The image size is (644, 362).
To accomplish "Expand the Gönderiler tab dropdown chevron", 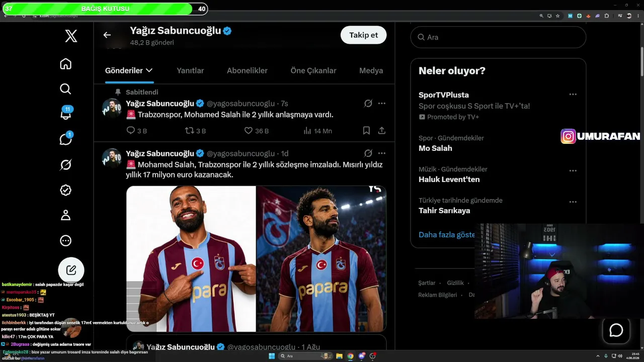I will pos(149,70).
